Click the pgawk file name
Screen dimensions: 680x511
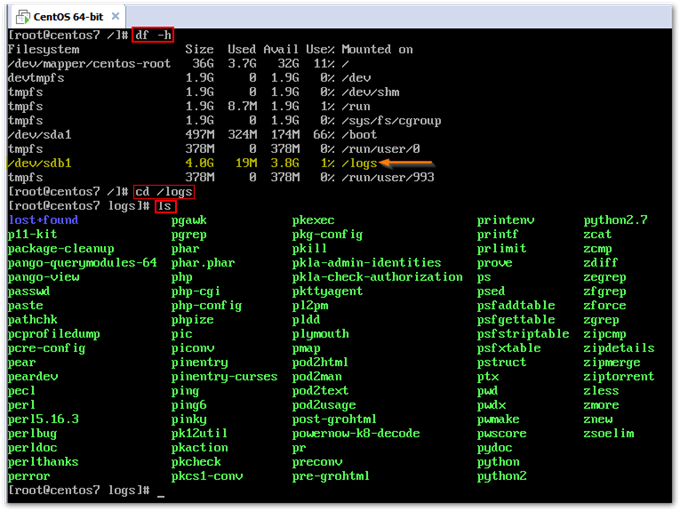click(189, 220)
